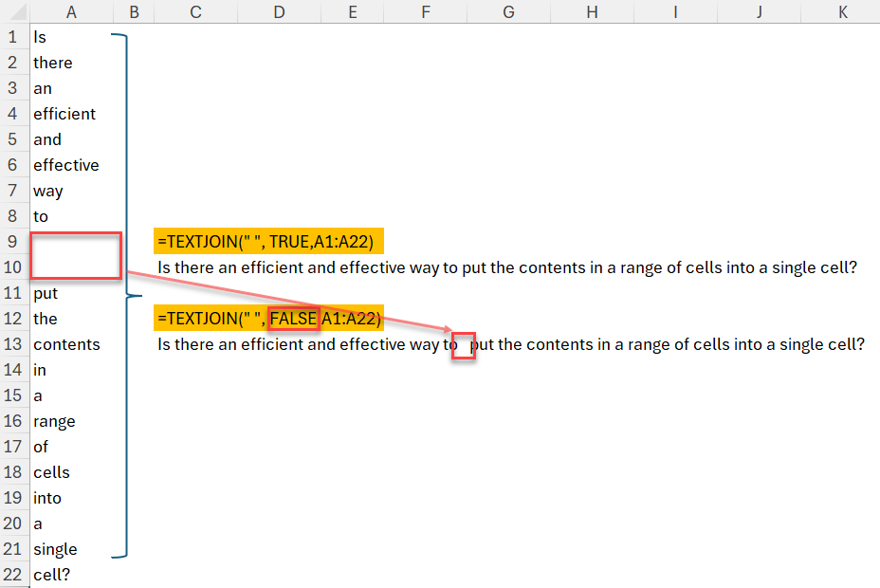Select row 12 header
This screenshot has height=588, width=880.
12,319
